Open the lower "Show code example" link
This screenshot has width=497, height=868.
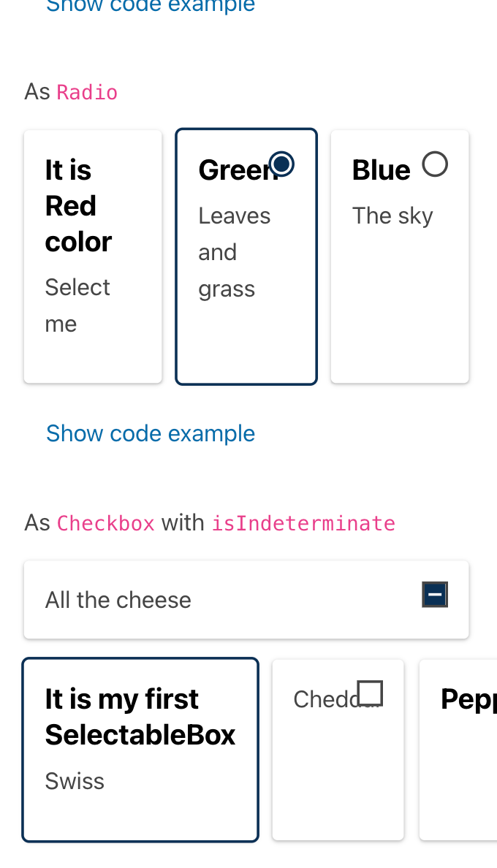(x=151, y=433)
